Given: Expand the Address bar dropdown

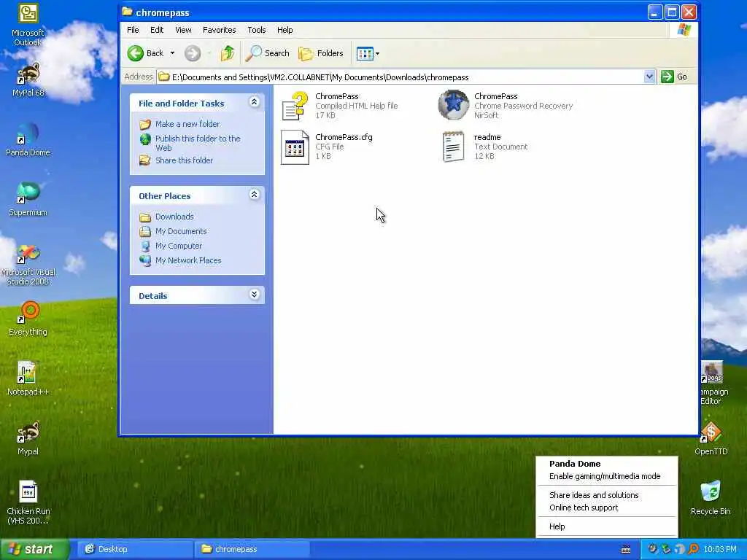Looking at the screenshot, I should 649,77.
